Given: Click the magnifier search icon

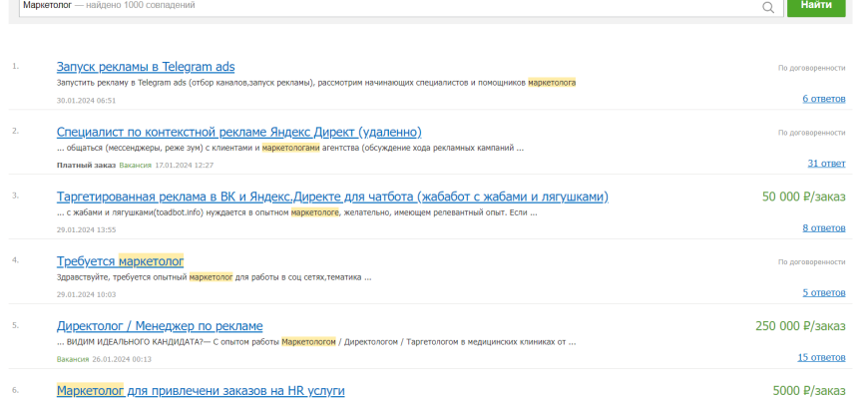Looking at the screenshot, I should point(768,7).
